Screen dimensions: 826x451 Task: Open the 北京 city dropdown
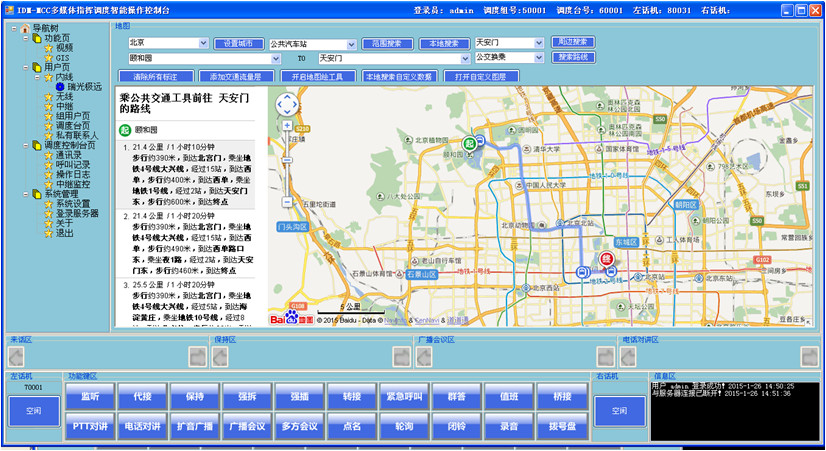[204, 44]
